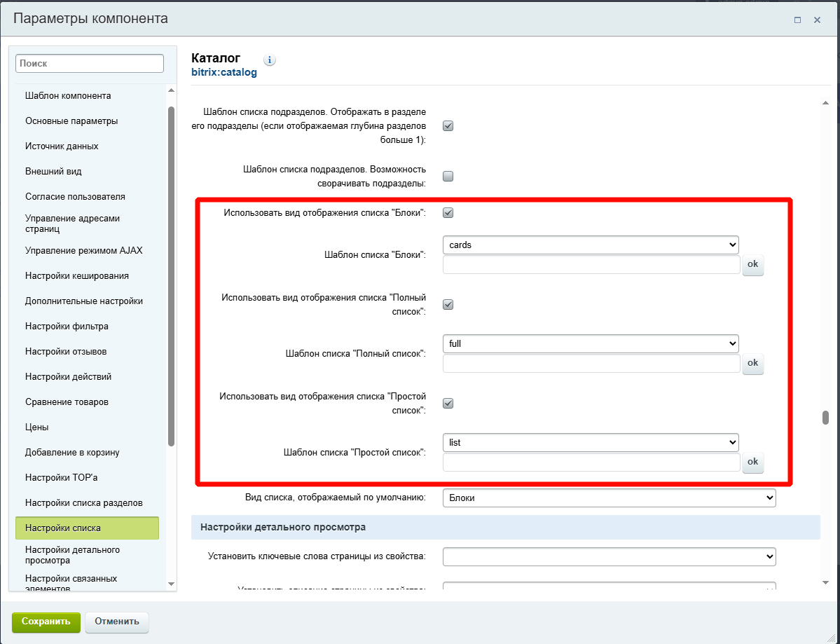Screen dimensions: 840x644
Task: Click the info icon next to Каталог
Action: pyautogui.click(x=270, y=60)
